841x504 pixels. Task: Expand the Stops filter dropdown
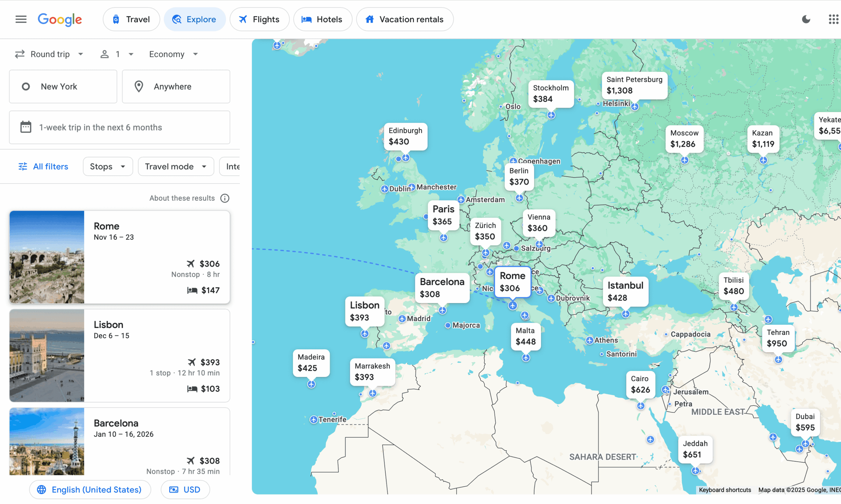(108, 166)
